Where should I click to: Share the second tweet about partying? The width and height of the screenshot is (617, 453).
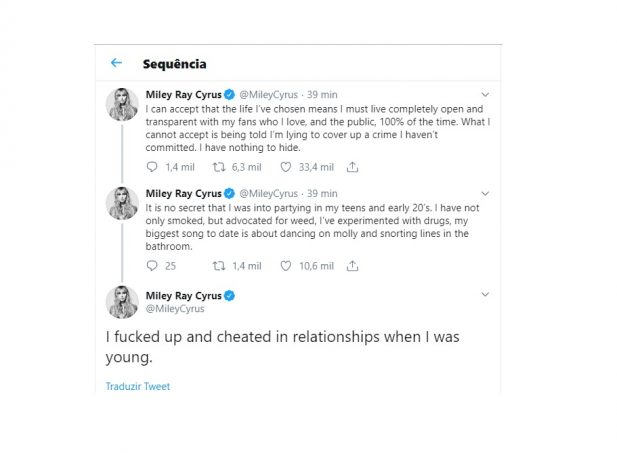352,266
